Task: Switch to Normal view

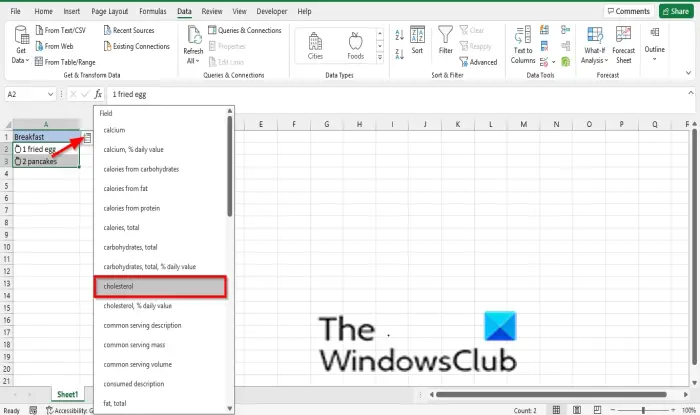Action: coord(556,410)
